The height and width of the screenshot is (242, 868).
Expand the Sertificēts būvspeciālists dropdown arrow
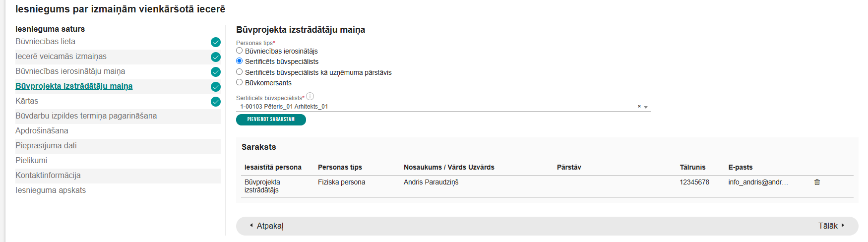(646, 107)
